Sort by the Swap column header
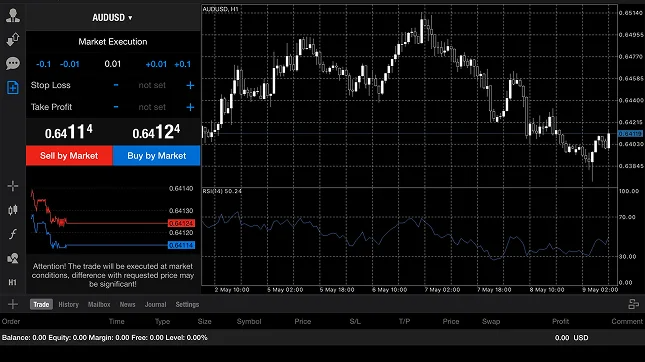Screen dimensions: 645x362 (491, 321)
